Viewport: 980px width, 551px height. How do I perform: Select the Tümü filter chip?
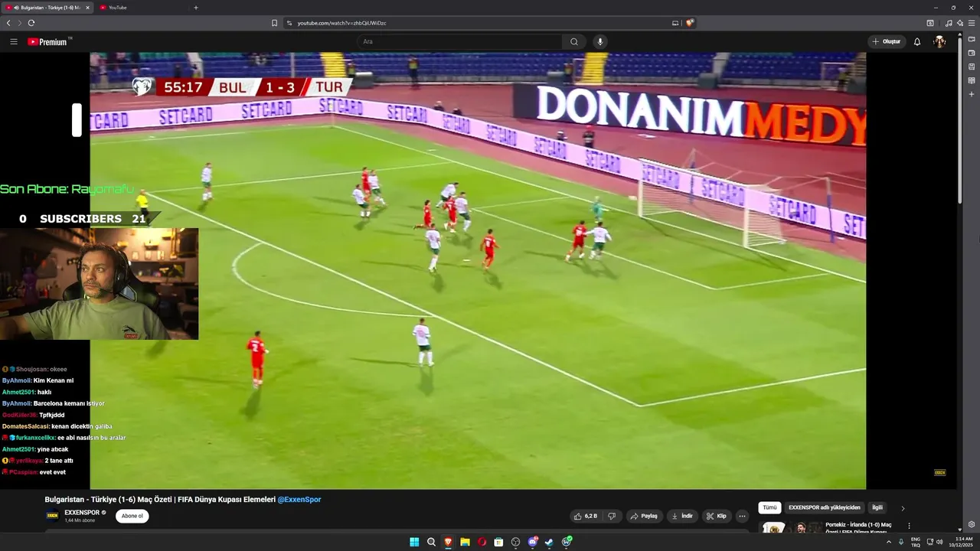[769, 507]
